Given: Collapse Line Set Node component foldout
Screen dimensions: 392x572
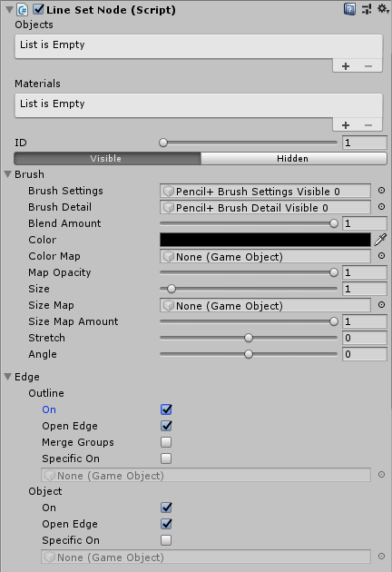Looking at the screenshot, I should click(x=9, y=10).
